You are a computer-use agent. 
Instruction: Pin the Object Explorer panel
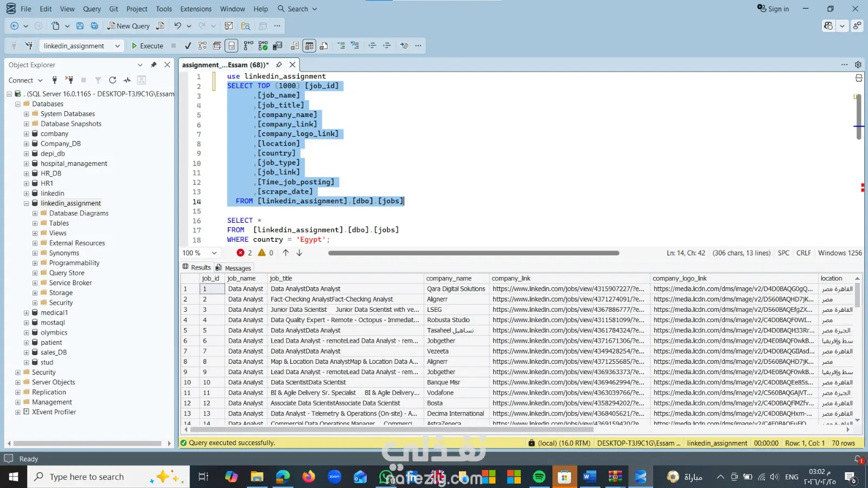[154, 65]
